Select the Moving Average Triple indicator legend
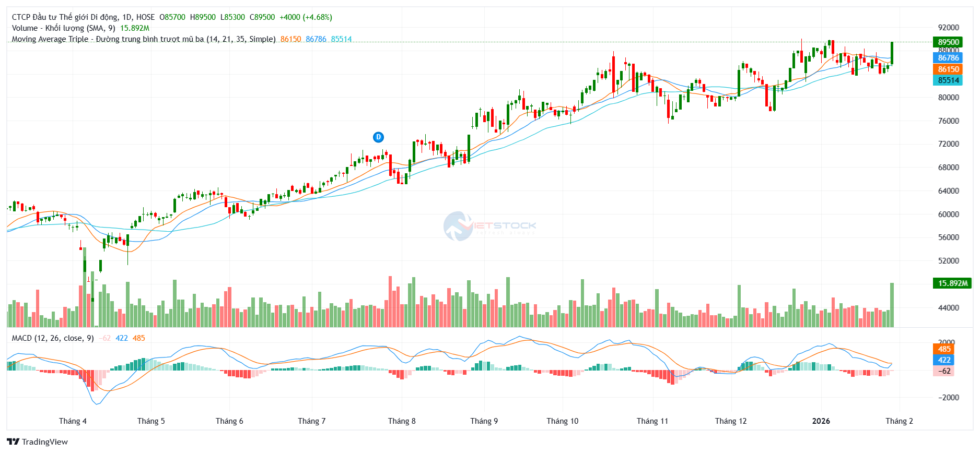The width and height of the screenshot is (980, 453). tap(143, 39)
